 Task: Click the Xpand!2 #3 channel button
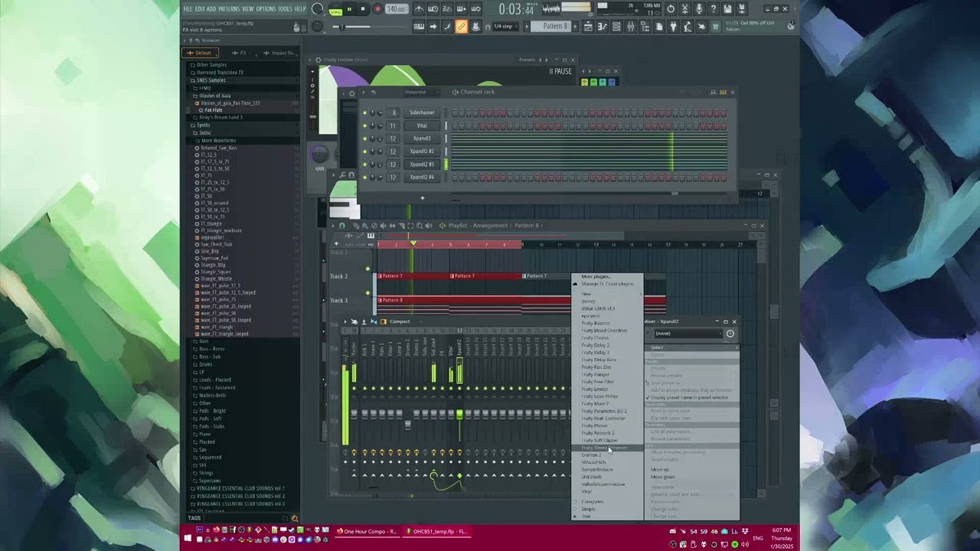(422, 165)
